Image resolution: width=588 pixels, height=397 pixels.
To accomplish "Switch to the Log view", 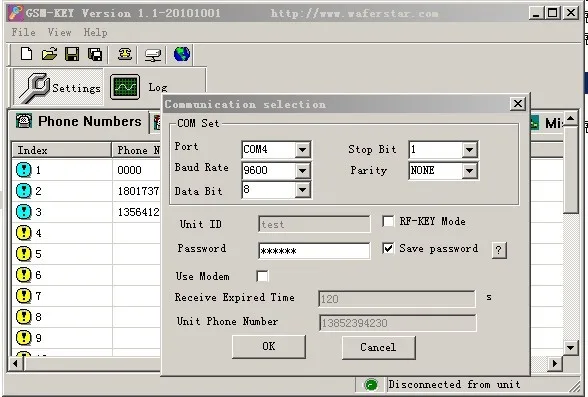I will (140, 87).
